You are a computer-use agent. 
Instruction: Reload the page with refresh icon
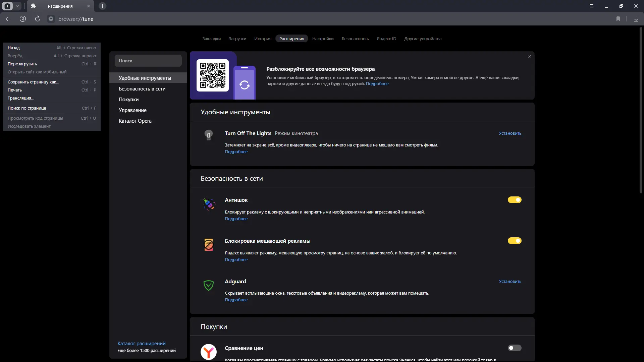[x=38, y=19]
